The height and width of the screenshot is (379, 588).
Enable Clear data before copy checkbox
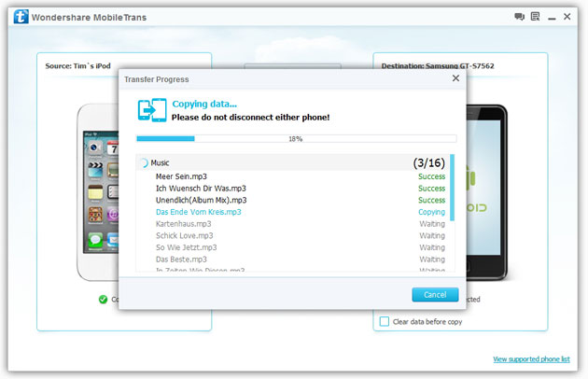(385, 321)
